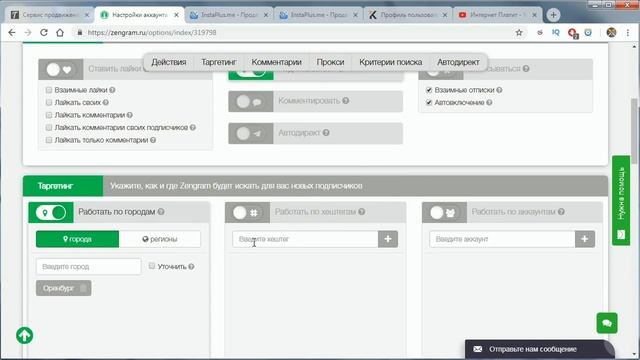Turn on Работать по аккаунтам switch

[444, 213]
